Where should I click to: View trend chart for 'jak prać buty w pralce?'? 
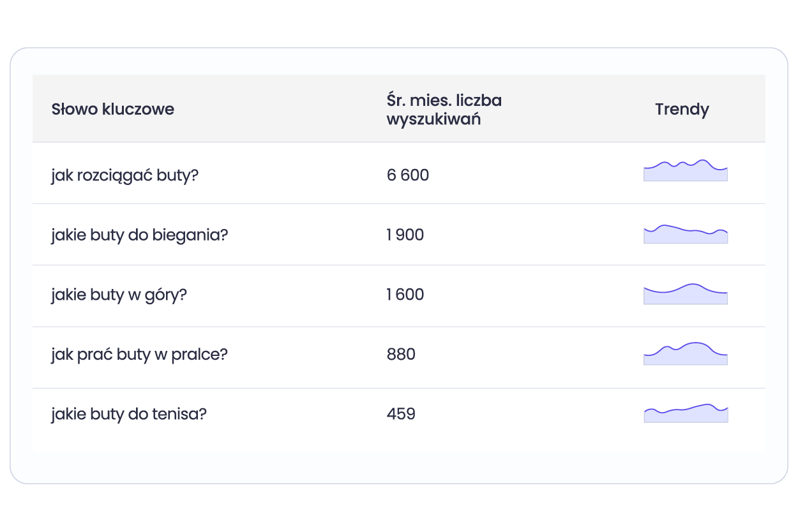click(x=686, y=353)
